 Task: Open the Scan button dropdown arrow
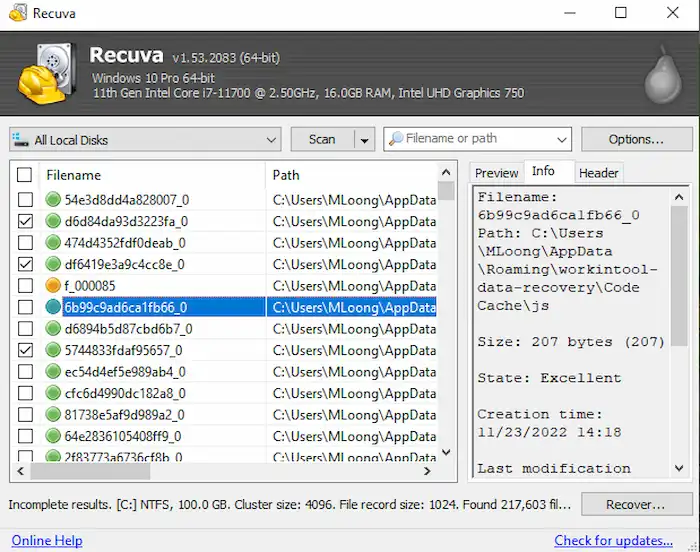[364, 140]
